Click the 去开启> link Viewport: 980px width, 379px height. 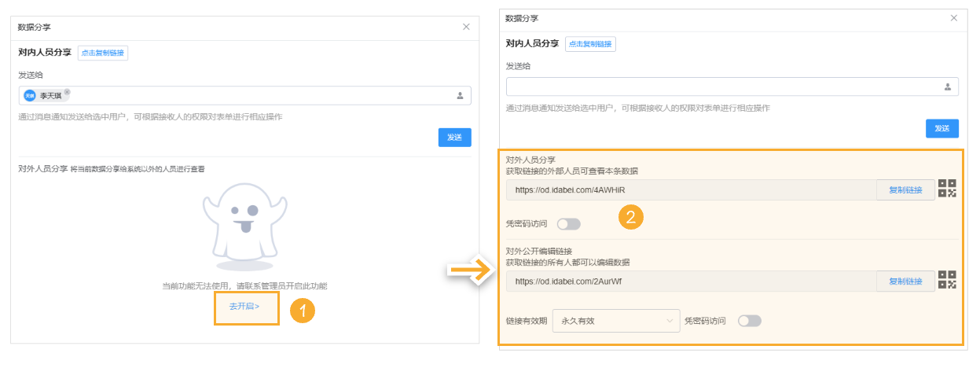244,306
